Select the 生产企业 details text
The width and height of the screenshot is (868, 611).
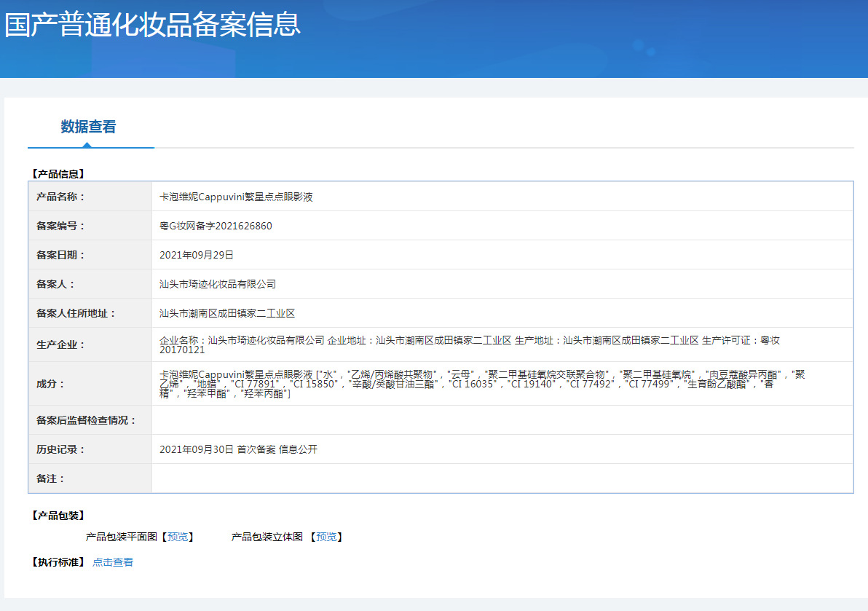tap(470, 344)
